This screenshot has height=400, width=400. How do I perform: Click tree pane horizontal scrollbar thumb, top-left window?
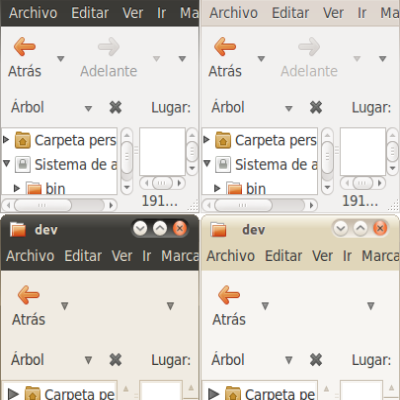43,205
